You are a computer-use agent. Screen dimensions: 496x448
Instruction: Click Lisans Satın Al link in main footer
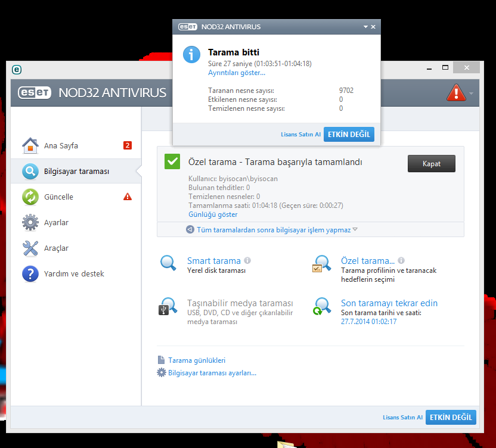(x=402, y=418)
